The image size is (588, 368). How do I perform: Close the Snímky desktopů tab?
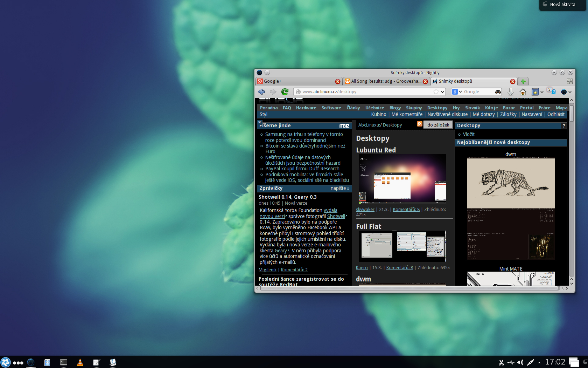tap(513, 81)
